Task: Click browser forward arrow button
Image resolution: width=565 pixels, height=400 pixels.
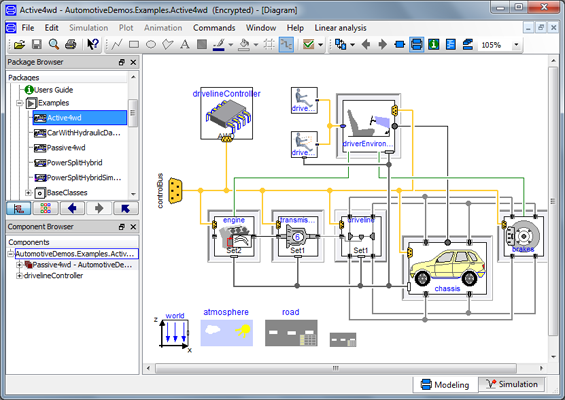Action: (99, 208)
